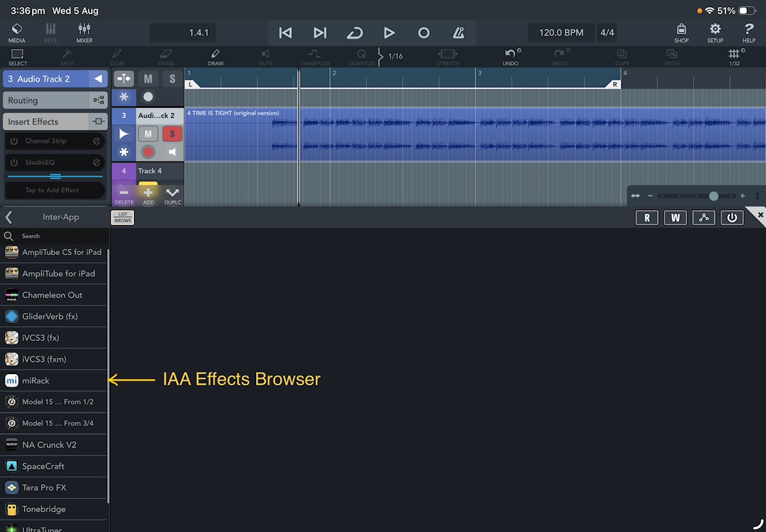Toggle the global Mute button
The height and width of the screenshot is (532, 766).
point(148,78)
